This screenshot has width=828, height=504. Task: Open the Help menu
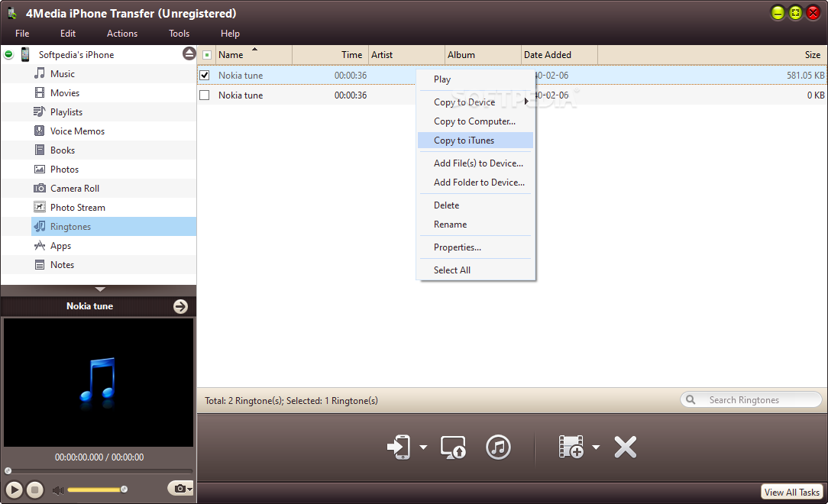pyautogui.click(x=230, y=34)
